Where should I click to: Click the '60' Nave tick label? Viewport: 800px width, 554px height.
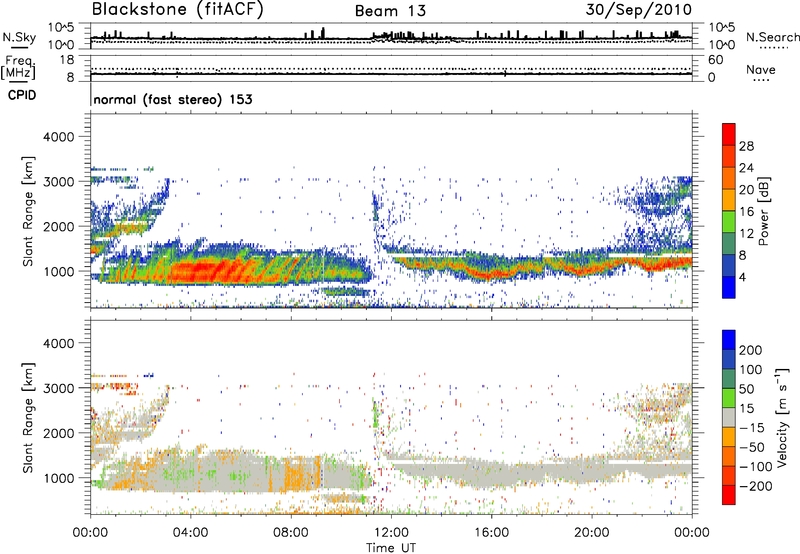pyautogui.click(x=715, y=60)
